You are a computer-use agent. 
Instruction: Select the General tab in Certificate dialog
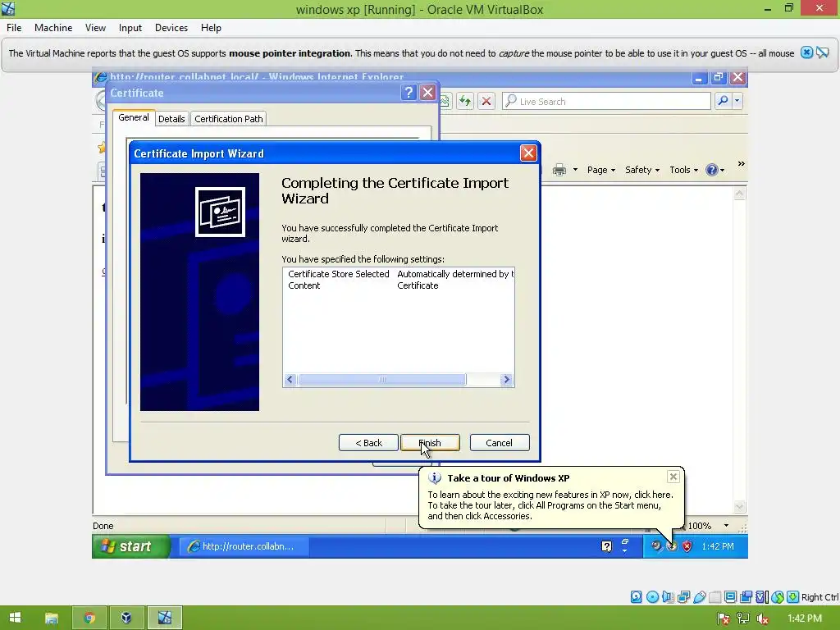pyautogui.click(x=134, y=117)
